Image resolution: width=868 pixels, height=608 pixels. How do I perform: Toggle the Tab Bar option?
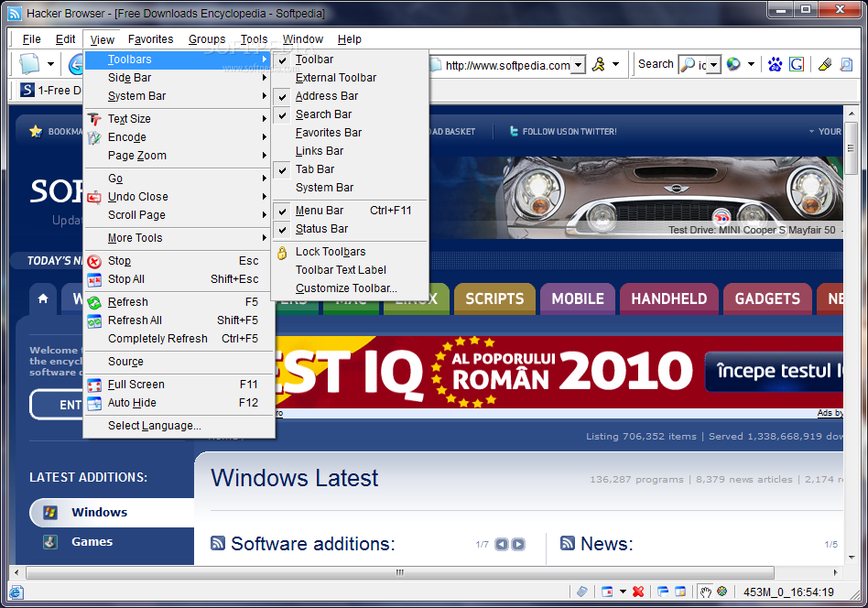coord(351,168)
